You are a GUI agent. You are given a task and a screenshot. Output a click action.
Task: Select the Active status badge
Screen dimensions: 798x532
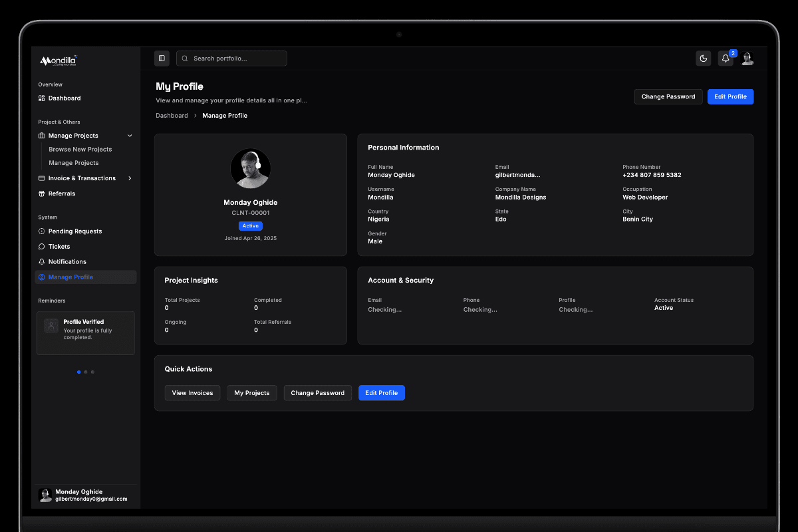[250, 225]
